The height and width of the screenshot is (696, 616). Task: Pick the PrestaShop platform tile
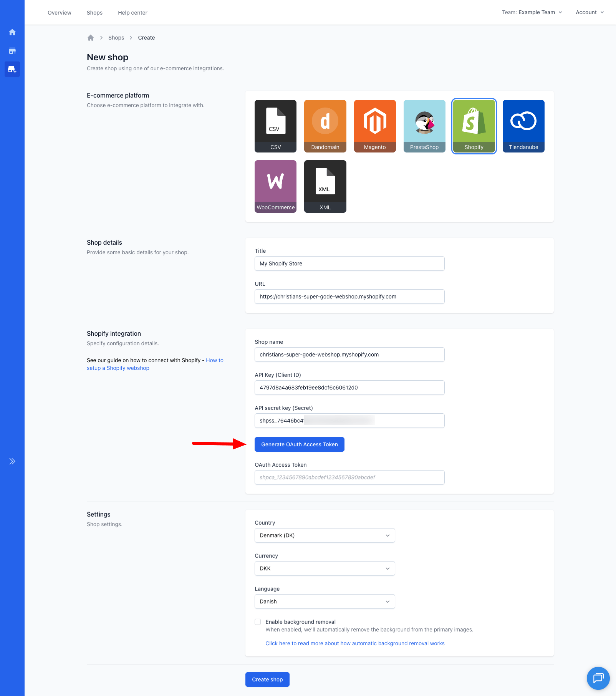(424, 126)
